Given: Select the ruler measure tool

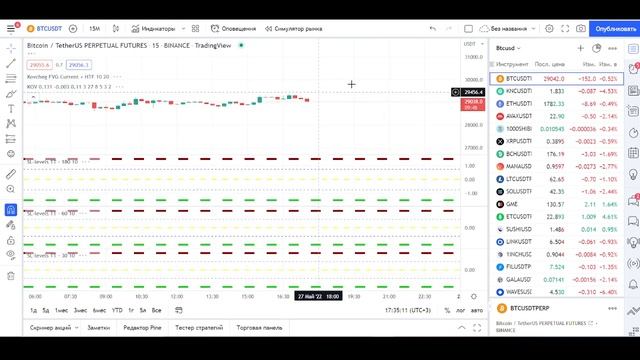Looking at the screenshot, I should click(11, 174).
